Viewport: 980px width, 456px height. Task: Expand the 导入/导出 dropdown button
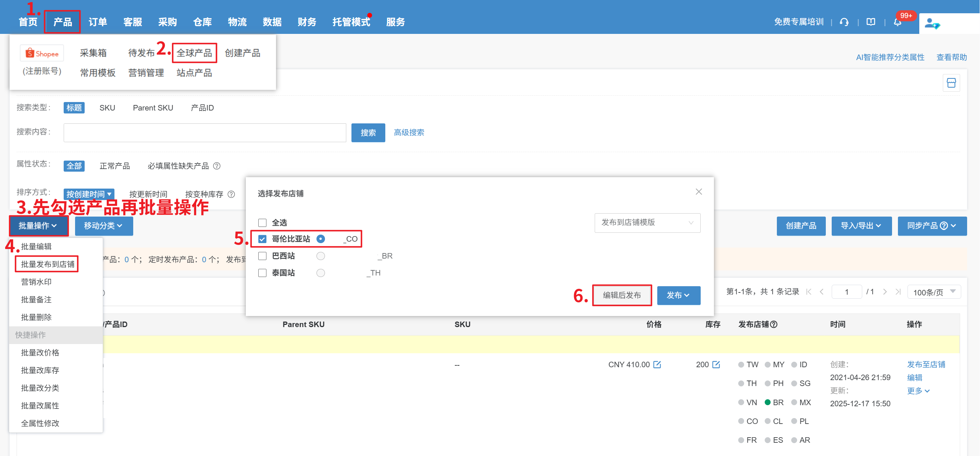861,226
